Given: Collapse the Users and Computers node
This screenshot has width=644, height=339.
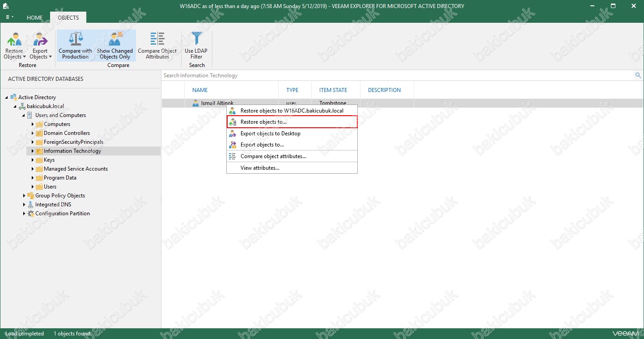Looking at the screenshot, I should 24,115.
